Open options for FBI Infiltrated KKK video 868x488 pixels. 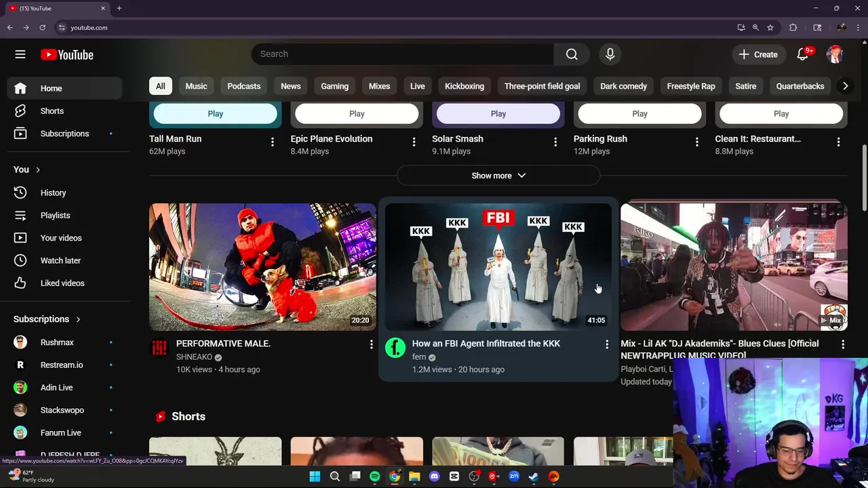tap(607, 344)
